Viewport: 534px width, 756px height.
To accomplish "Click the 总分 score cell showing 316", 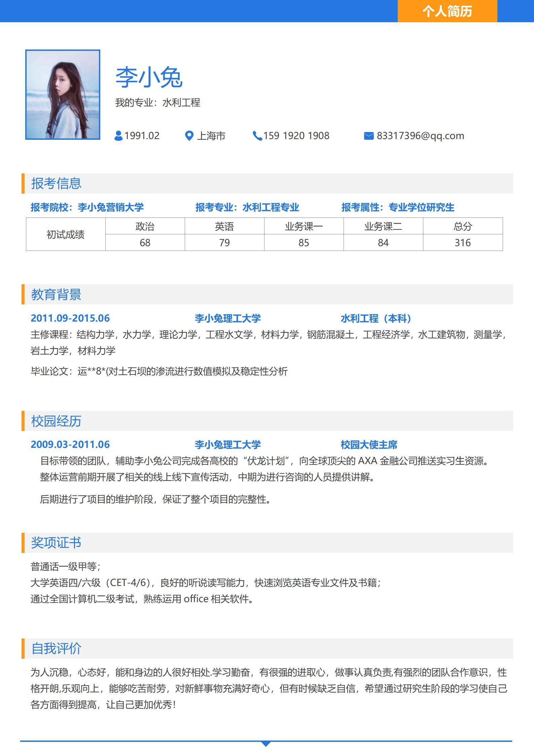I will coord(463,243).
